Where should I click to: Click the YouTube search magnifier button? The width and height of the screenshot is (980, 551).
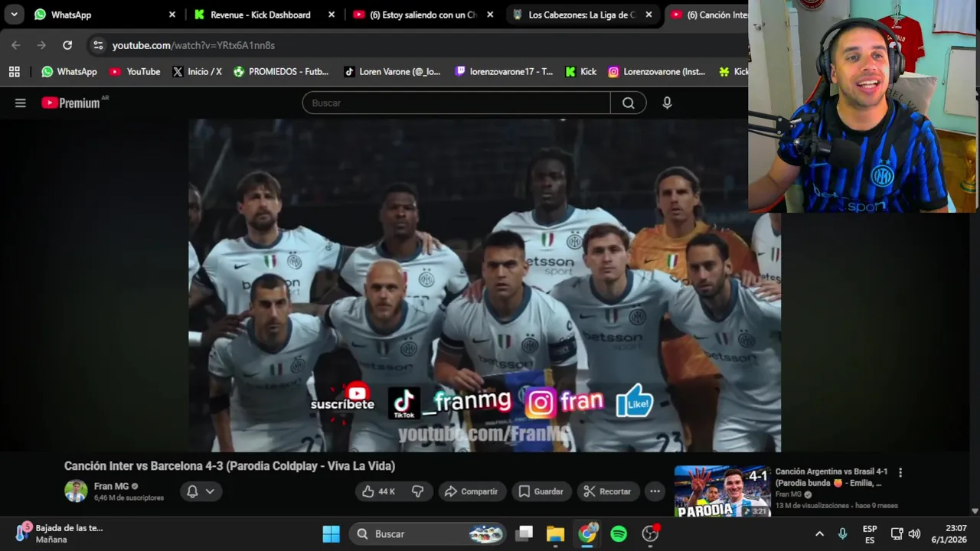click(x=628, y=103)
